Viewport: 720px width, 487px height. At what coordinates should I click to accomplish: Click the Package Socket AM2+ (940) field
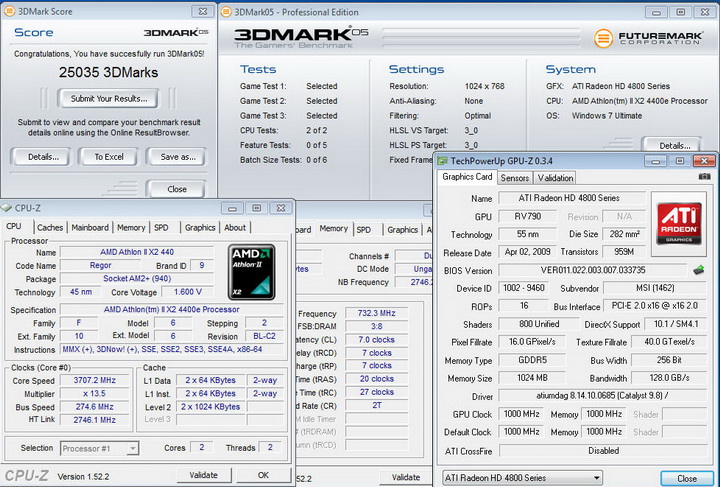point(137,279)
